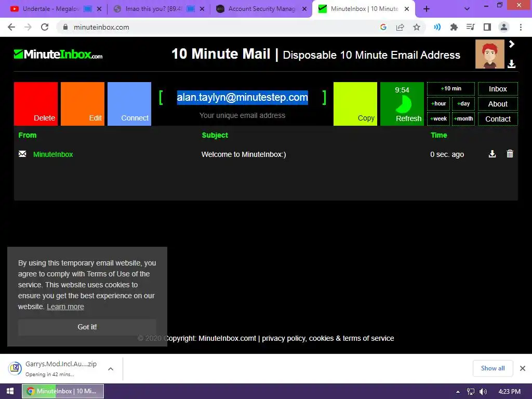Screen dimensions: 532x399
Task: Show hidden system tray icons
Action: [458, 392]
